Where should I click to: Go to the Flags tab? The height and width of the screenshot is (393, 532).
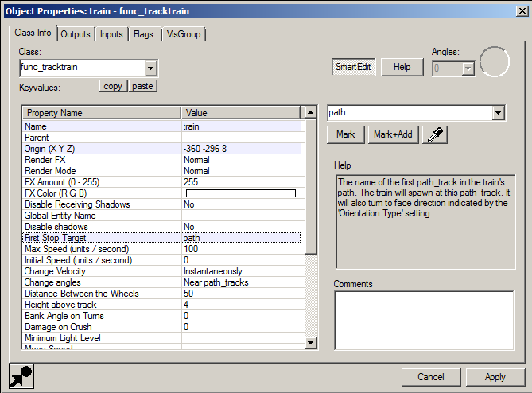pyautogui.click(x=144, y=34)
